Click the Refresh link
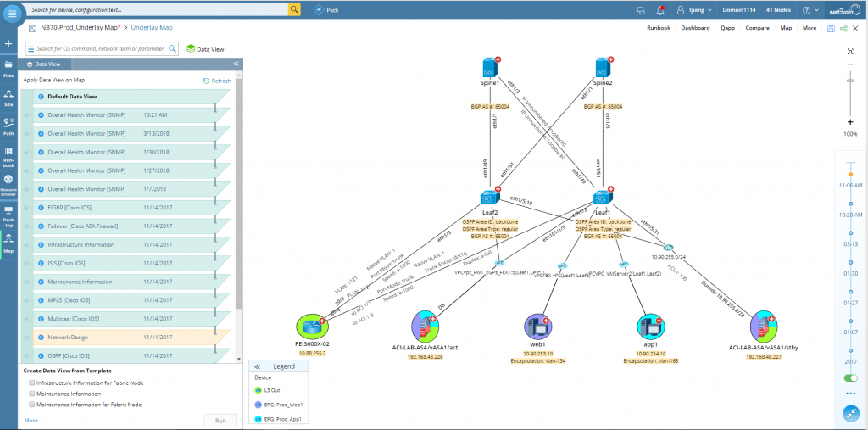This screenshot has width=868, height=430. (x=217, y=81)
